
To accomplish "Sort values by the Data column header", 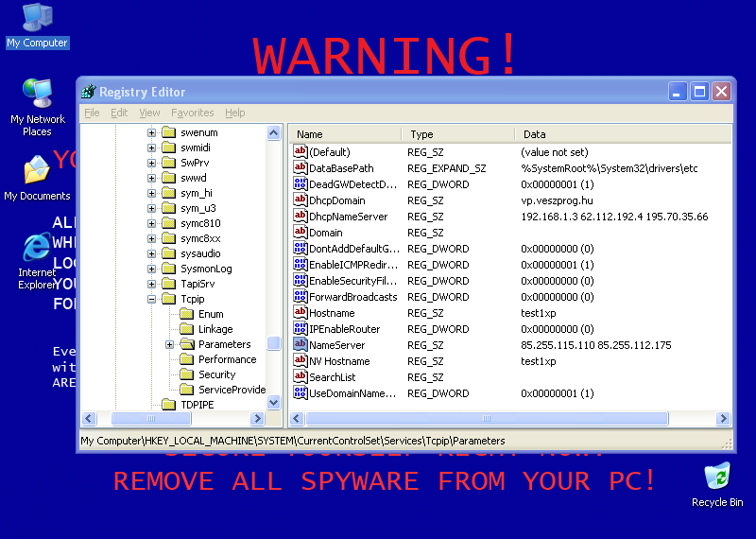I will tap(624, 134).
